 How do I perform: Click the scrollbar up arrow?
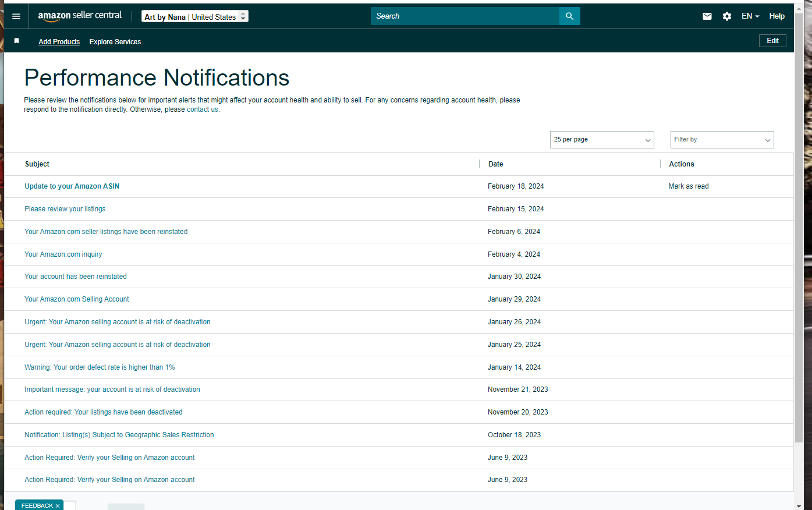[799, 8]
